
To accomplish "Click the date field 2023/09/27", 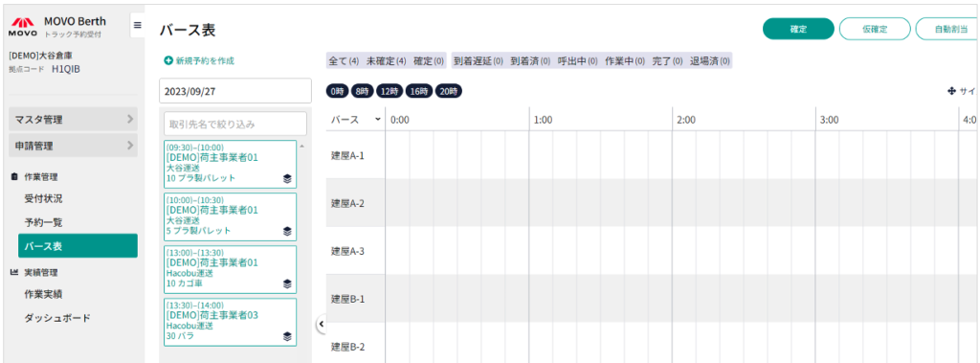I will coord(235,91).
